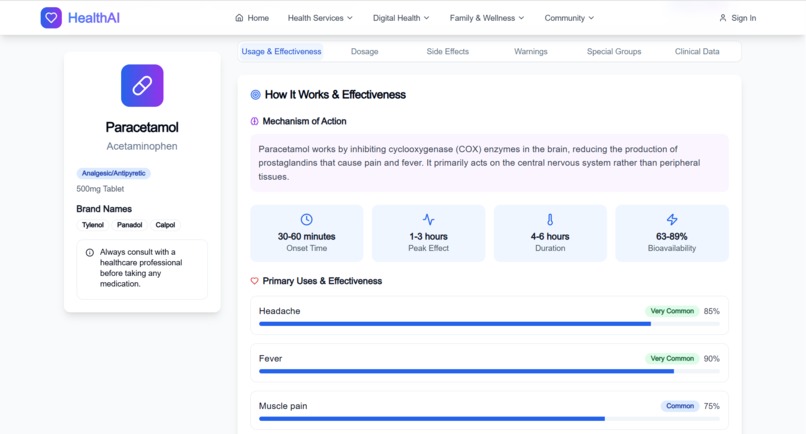Click the info icon beside consult warning
Screen dimensions: 806x434
click(x=90, y=252)
